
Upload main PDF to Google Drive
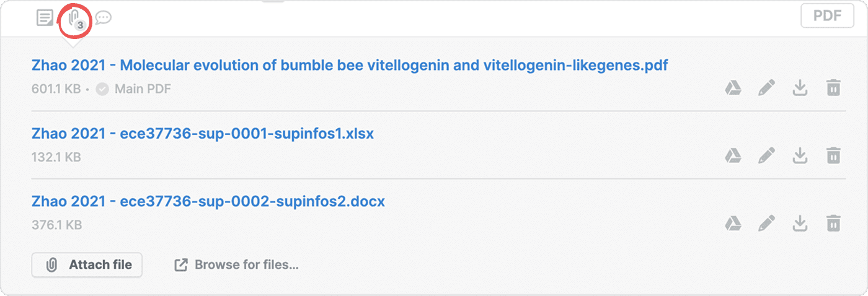733,88
